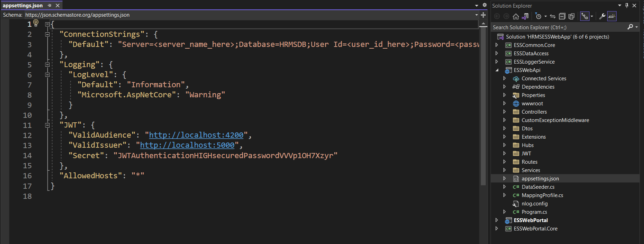Click the editor vertical scrollbar thumb

point(483,106)
